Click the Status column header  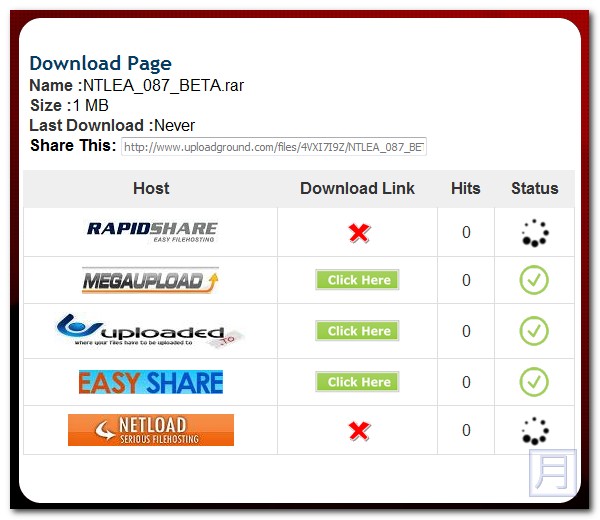click(534, 188)
